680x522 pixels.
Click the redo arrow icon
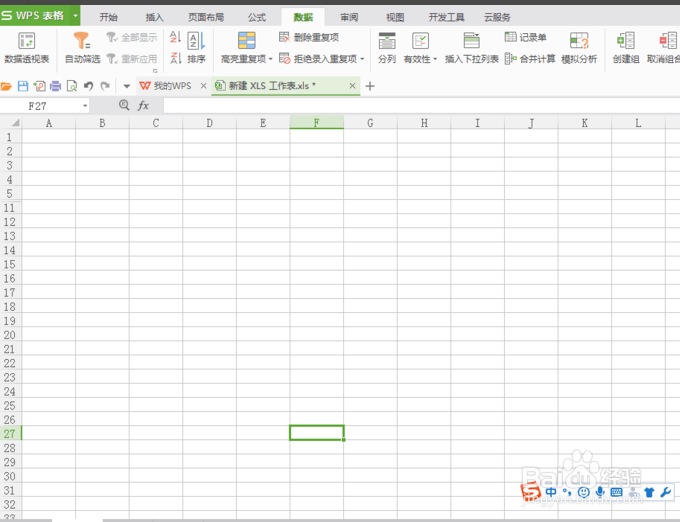[x=105, y=86]
